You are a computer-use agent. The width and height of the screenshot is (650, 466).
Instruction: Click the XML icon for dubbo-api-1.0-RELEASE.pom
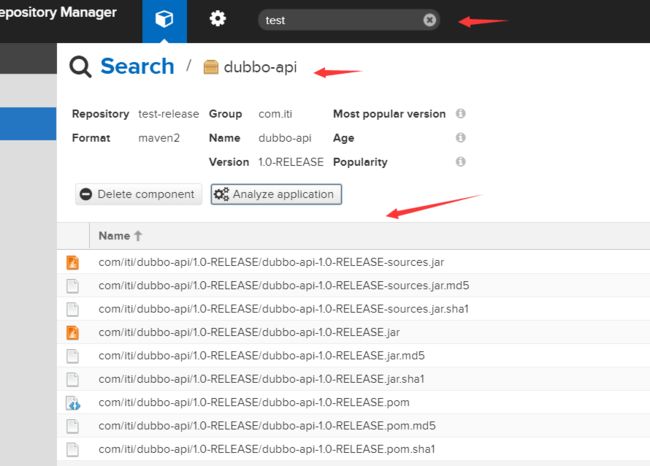coord(73,403)
